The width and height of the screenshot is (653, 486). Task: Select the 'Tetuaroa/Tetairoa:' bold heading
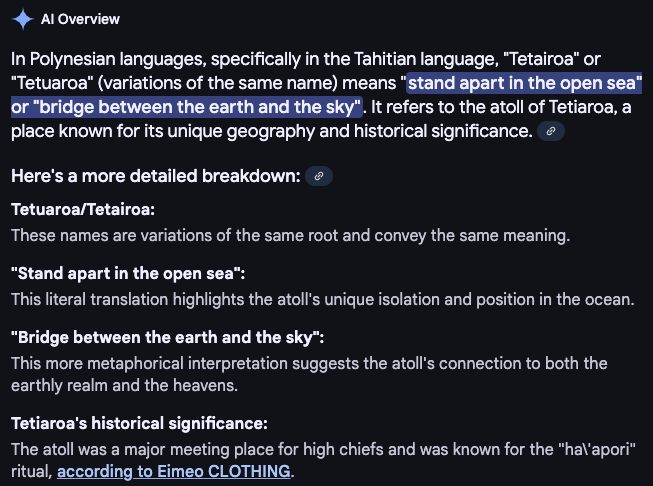point(83,209)
